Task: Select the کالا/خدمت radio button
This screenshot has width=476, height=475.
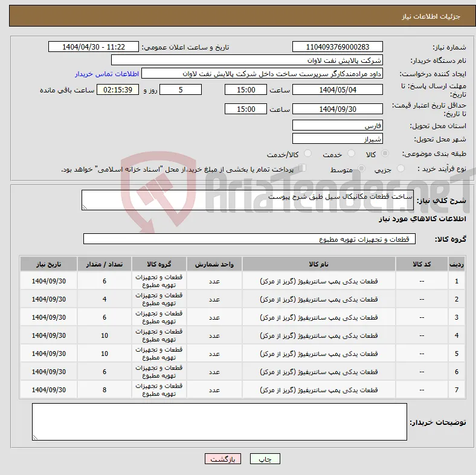Action: click(307, 153)
